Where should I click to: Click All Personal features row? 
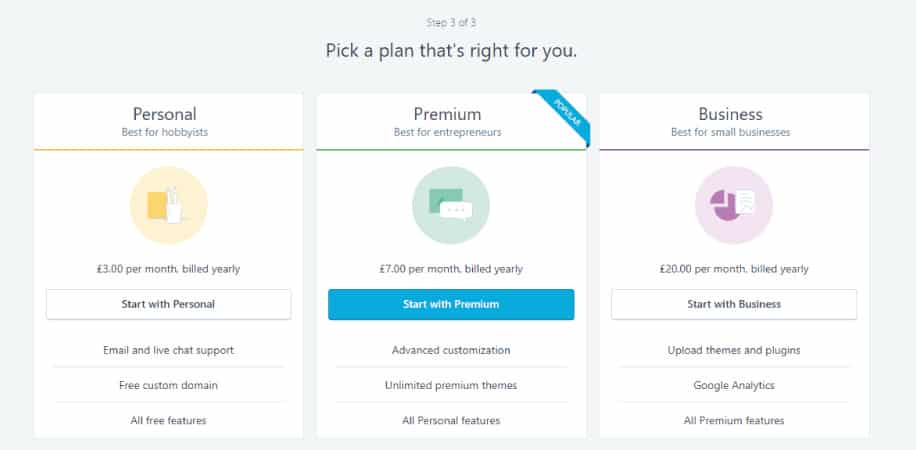pyautogui.click(x=451, y=420)
